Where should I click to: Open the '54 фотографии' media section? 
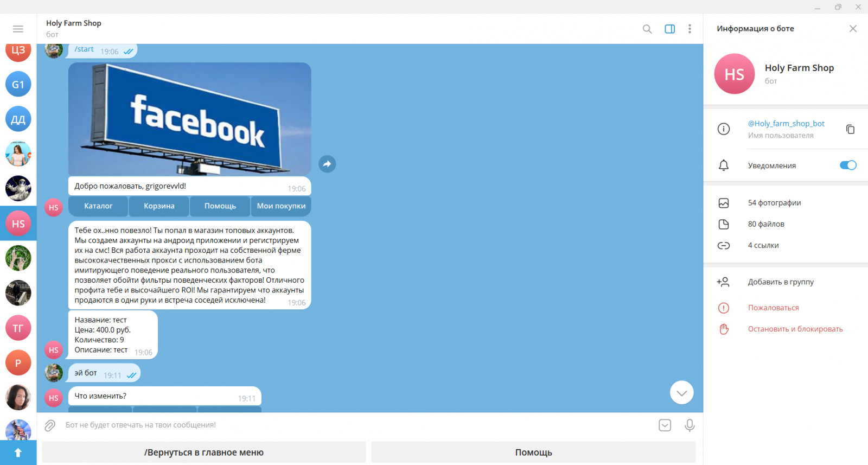click(774, 203)
